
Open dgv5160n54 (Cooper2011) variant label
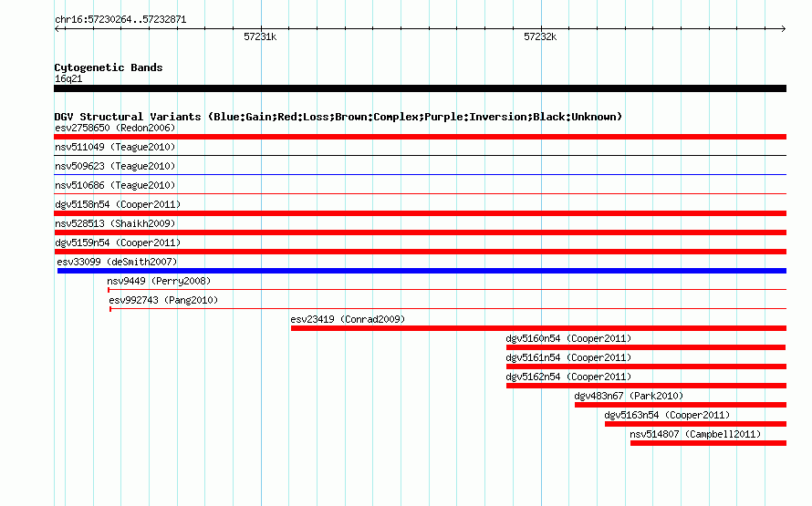pyautogui.click(x=568, y=338)
